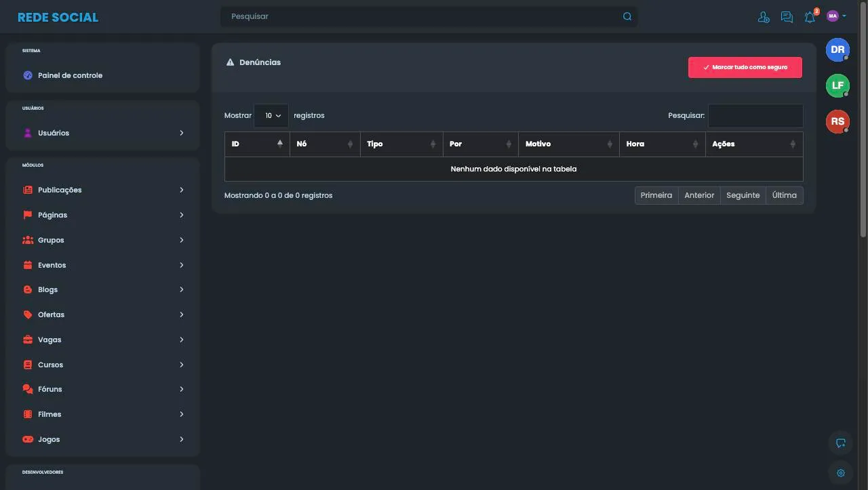Sort table by Motivo column
868x490 pixels.
568,144
